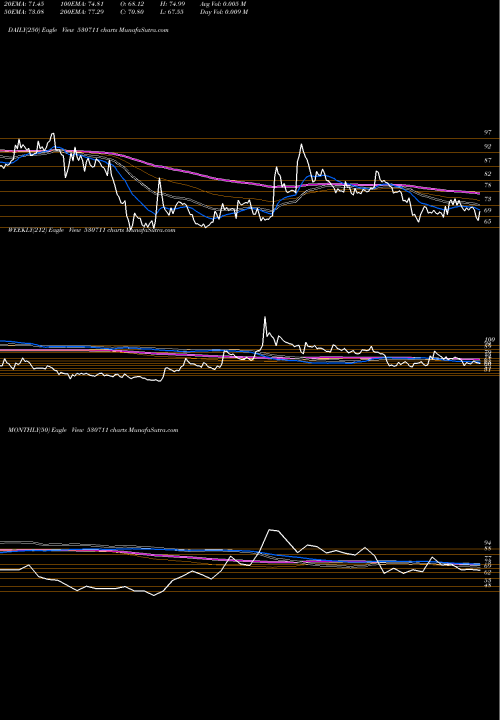Click the 78 price label on daily chart
This screenshot has height=720, width=500.
click(488, 186)
